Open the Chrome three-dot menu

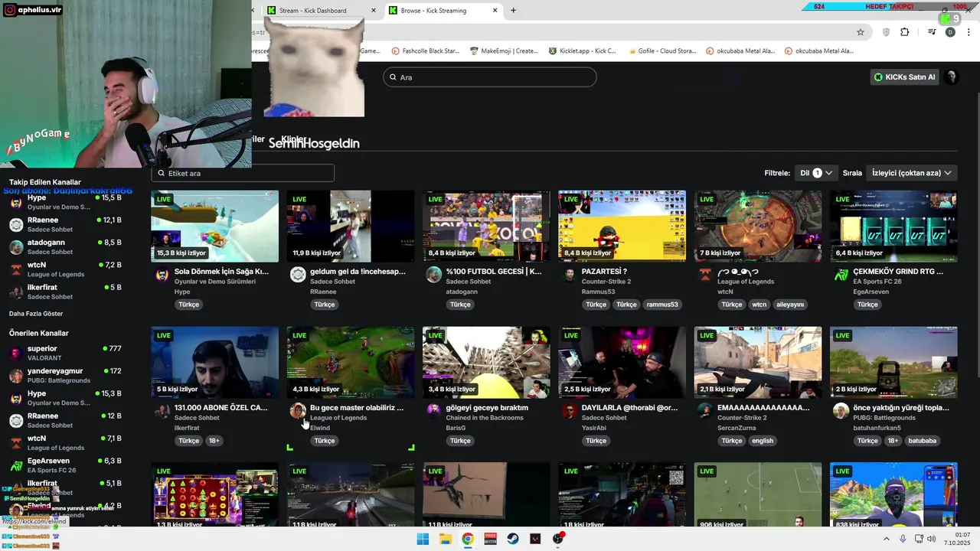[x=969, y=32]
